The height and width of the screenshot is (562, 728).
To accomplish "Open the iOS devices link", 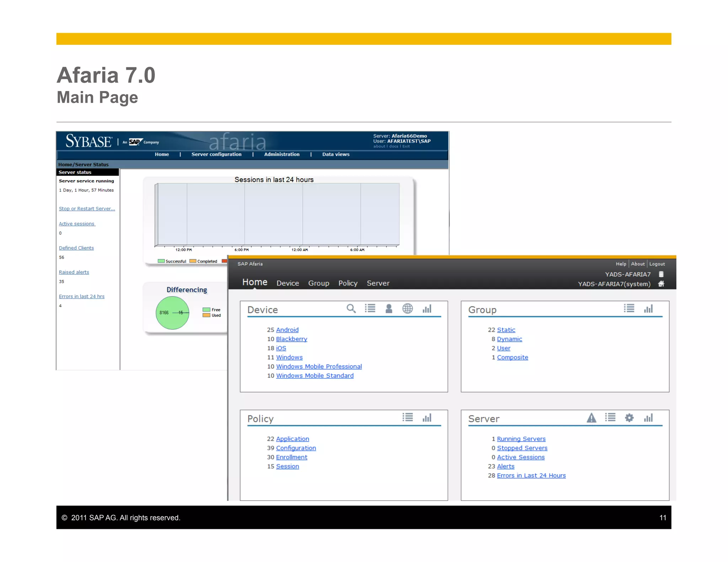I will click(x=281, y=348).
